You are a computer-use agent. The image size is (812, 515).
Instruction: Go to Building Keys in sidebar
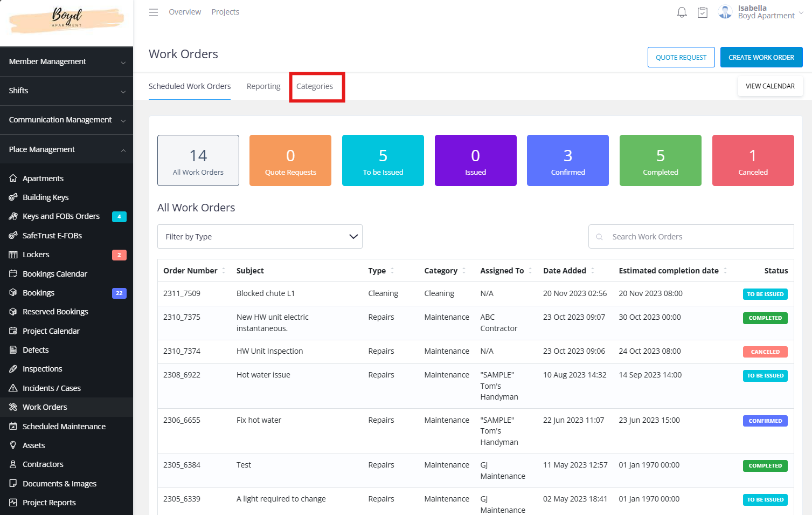pos(45,197)
